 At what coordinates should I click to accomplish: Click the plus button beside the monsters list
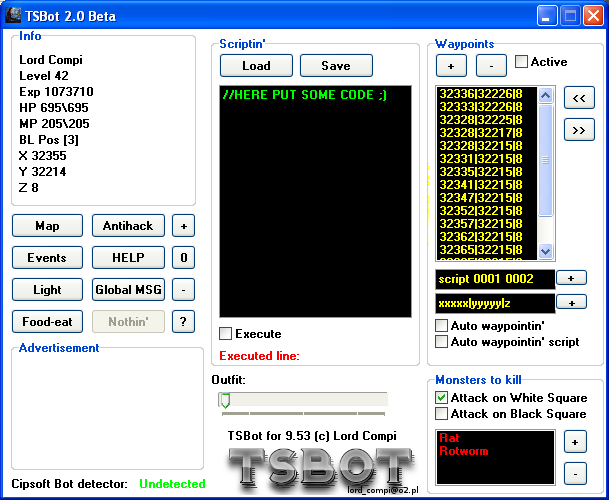(x=576, y=441)
